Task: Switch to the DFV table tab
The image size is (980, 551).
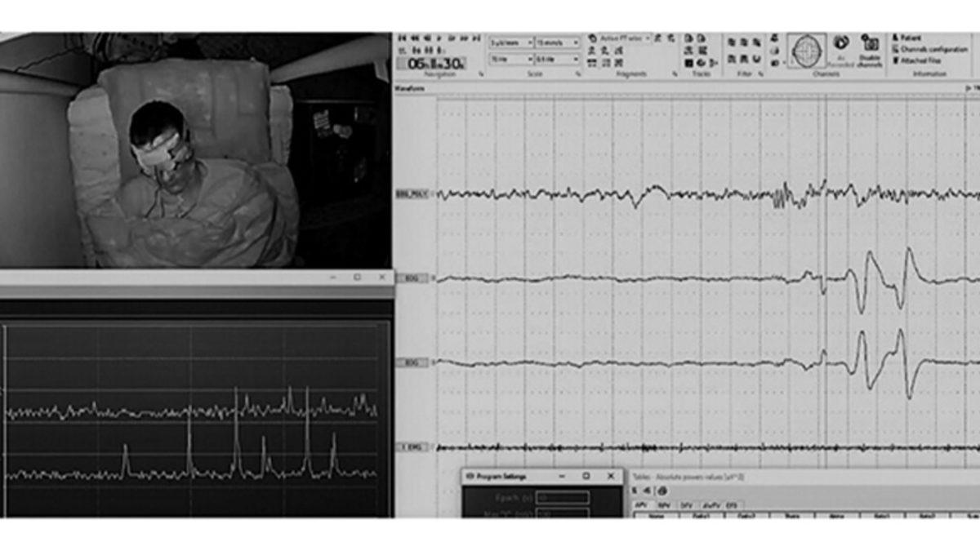Action: click(x=687, y=506)
